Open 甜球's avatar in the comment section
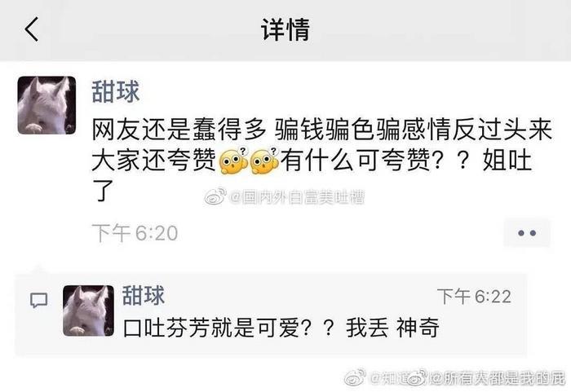This screenshot has width=571, height=392. [88, 311]
